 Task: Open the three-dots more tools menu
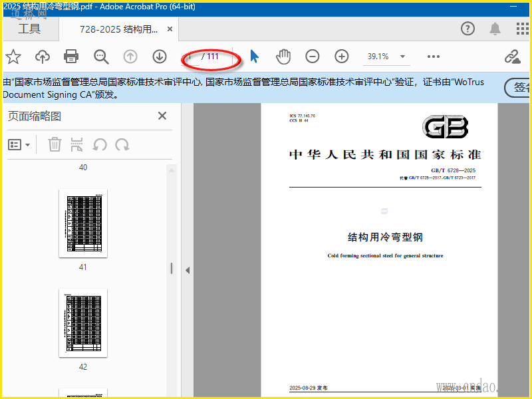click(x=434, y=57)
